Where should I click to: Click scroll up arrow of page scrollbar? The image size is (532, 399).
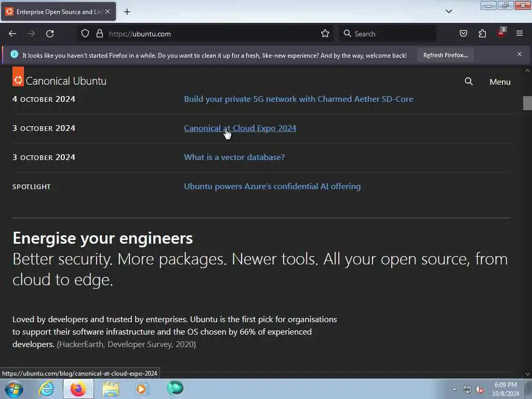tap(527, 71)
